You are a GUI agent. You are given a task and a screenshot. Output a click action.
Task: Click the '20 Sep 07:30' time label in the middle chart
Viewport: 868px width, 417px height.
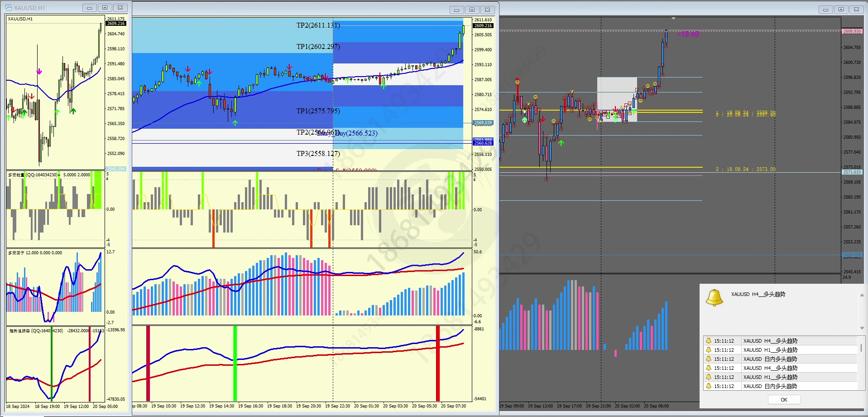pos(453,406)
